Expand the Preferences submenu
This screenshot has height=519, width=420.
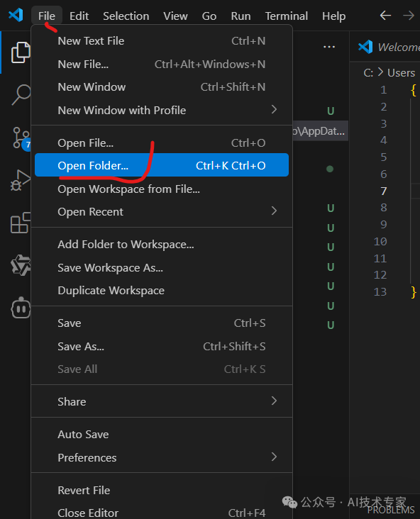click(162, 457)
